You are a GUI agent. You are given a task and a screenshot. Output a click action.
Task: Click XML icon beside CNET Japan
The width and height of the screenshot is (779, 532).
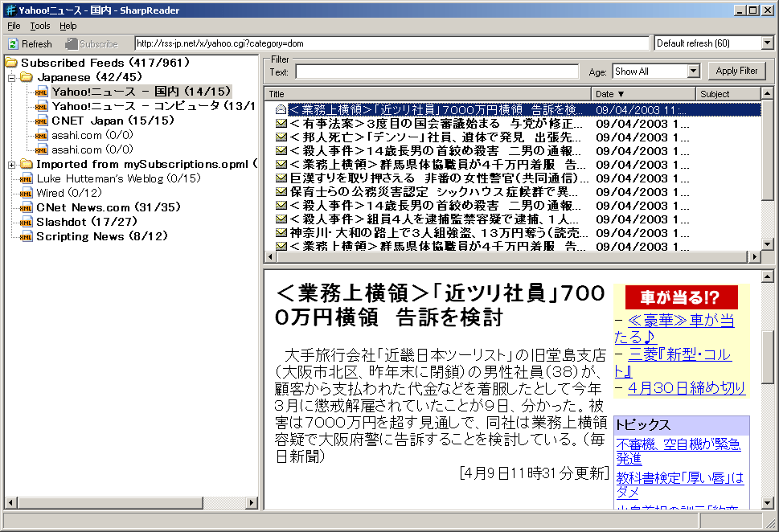[41, 121]
